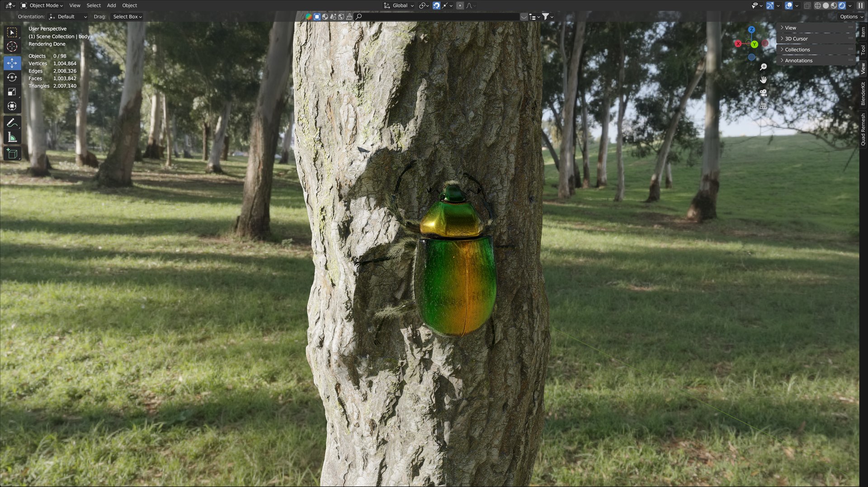The image size is (868, 487).
Task: Toggle proportional editing button
Action: tap(460, 5)
